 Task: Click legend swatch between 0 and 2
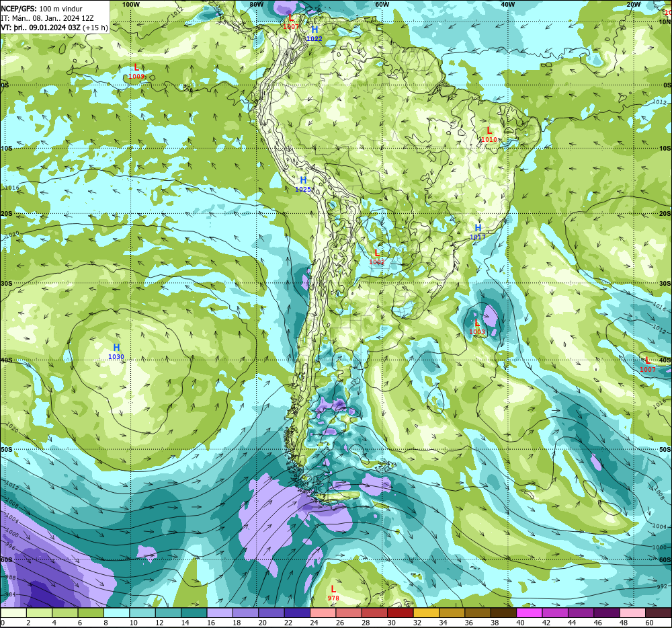13,613
